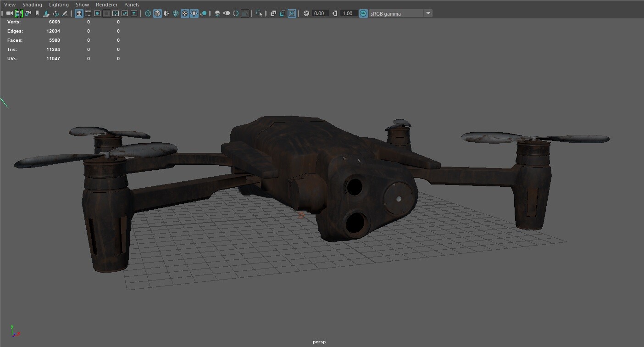Image resolution: width=644 pixels, height=347 pixels.
Task: Click the Edges: label
Action: [15, 31]
